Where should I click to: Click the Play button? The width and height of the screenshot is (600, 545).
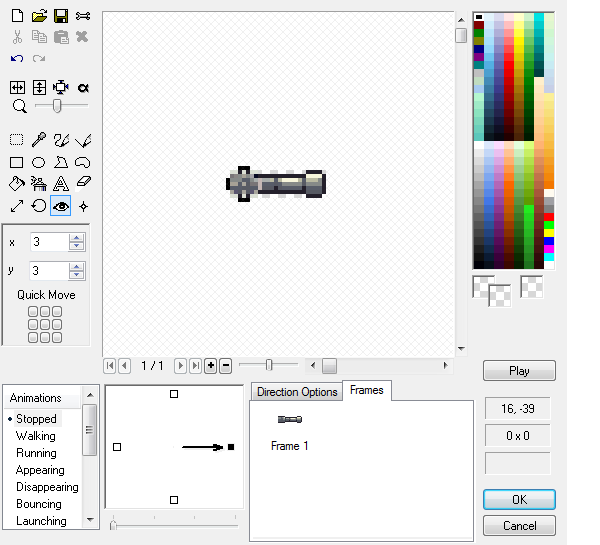pos(519,370)
